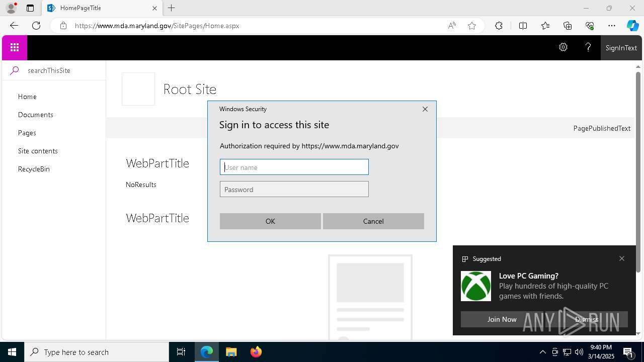Click the PagePublishedText label

602,128
